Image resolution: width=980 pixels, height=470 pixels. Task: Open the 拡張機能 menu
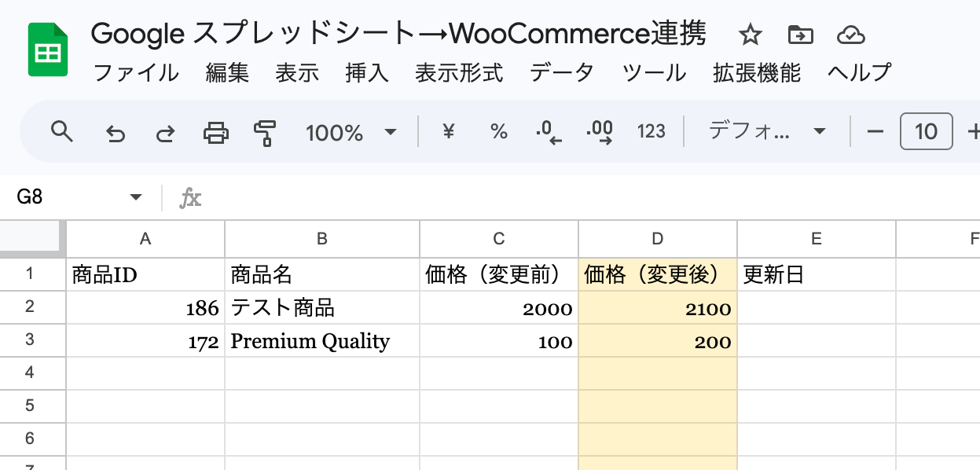757,73
